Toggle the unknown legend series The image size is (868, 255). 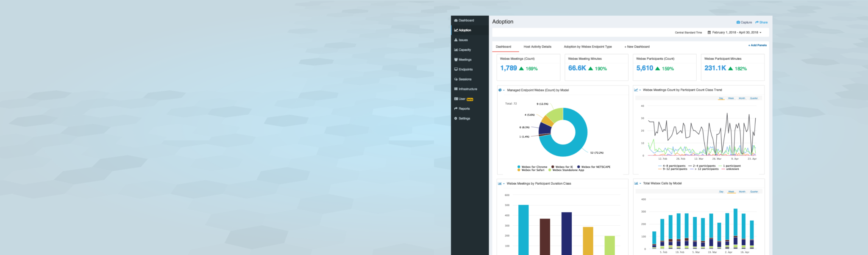730,169
